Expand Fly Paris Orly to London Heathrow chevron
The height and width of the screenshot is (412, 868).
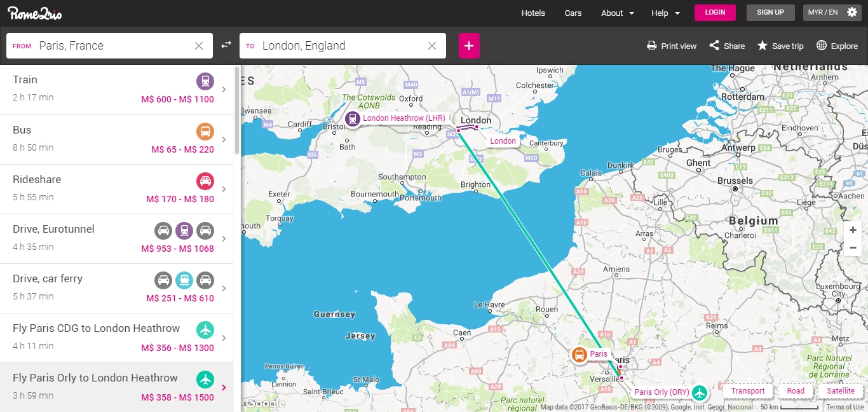point(224,387)
